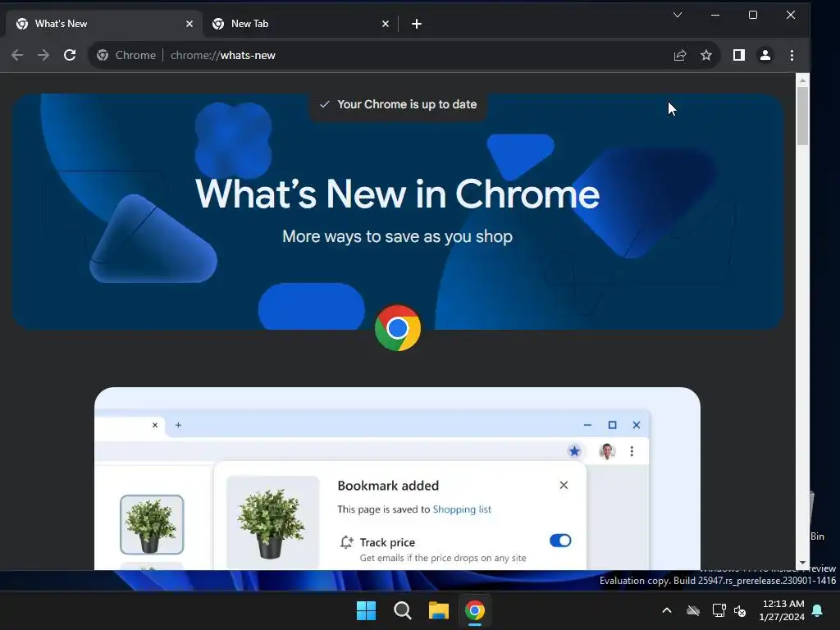The width and height of the screenshot is (840, 630).
Task: Bookmark this tab with the star icon
Action: pyautogui.click(x=706, y=55)
